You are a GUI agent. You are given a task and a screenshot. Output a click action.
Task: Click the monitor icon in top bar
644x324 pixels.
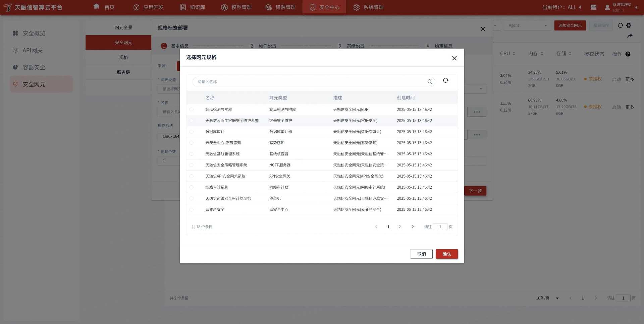pos(593,7)
